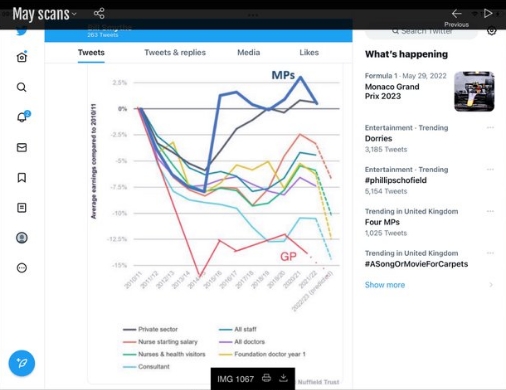
Task: Click Consultant legend entry
Action: pyautogui.click(x=146, y=367)
